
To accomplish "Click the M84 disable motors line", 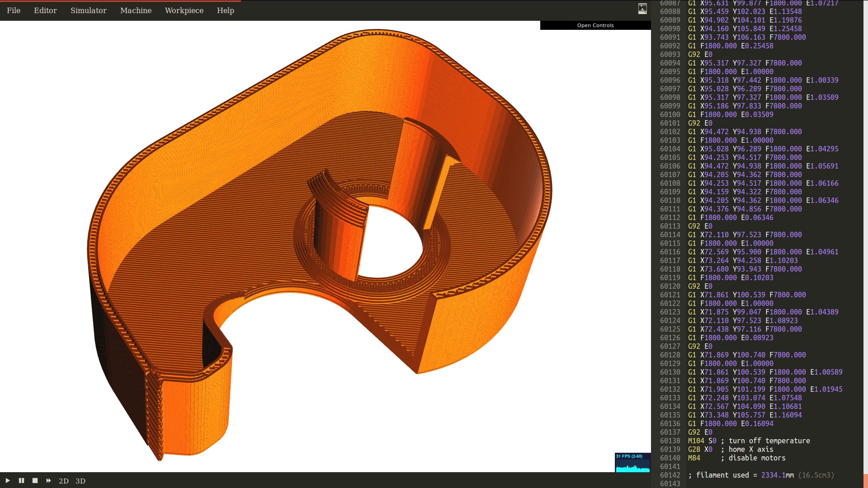I will point(736,458).
